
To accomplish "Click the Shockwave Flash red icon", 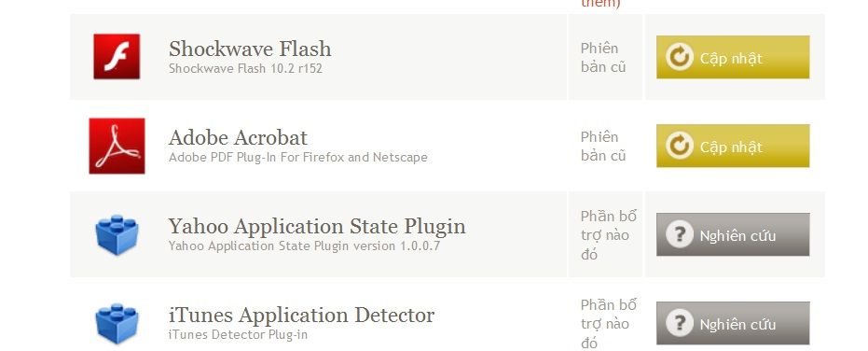I will pos(117,57).
